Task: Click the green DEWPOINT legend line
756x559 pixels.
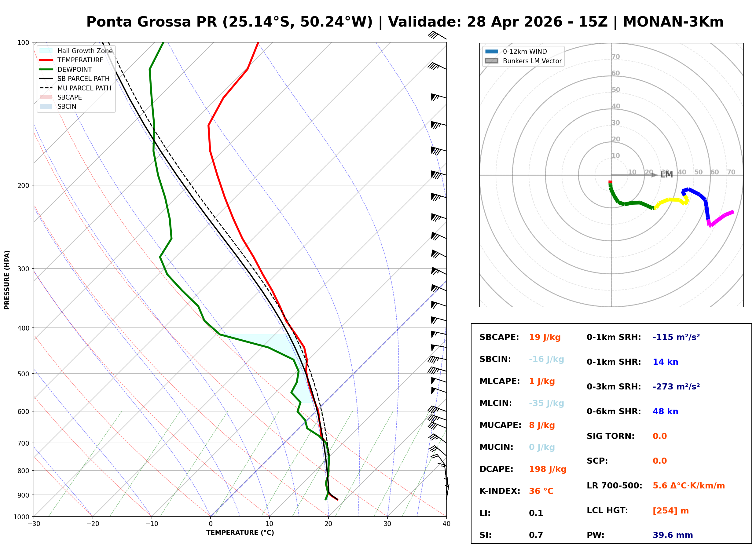Action: [x=46, y=69]
